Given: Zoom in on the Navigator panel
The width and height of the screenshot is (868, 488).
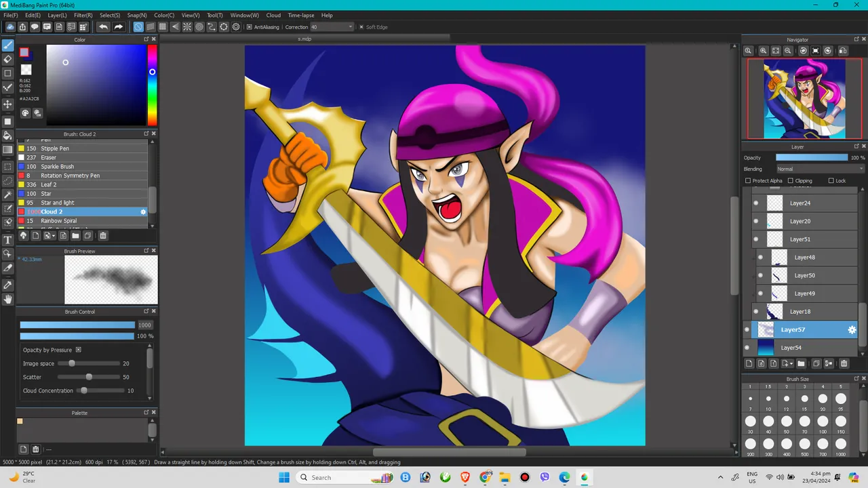Looking at the screenshot, I should [763, 51].
